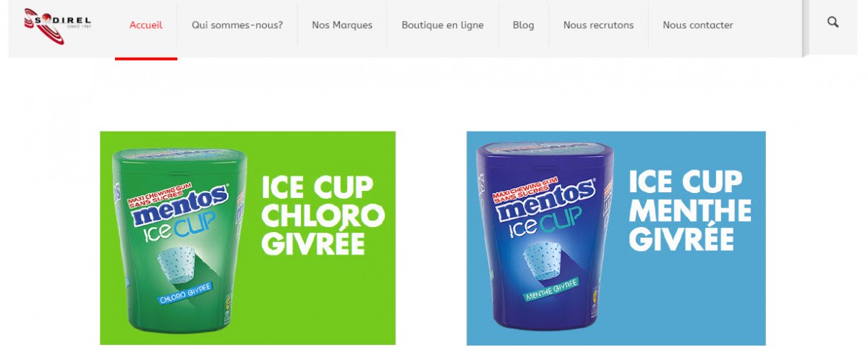
Task: Click the green Mentos bottle image
Action: 174,240
